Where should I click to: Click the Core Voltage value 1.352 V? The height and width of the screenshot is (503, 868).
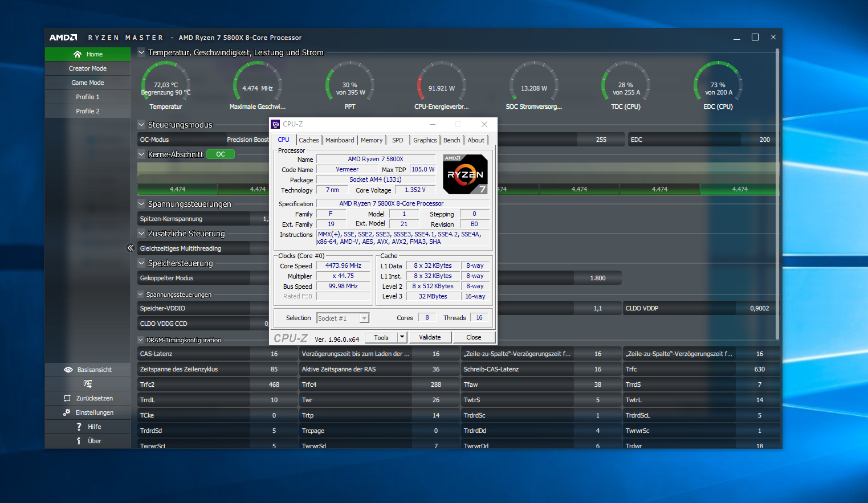[415, 190]
